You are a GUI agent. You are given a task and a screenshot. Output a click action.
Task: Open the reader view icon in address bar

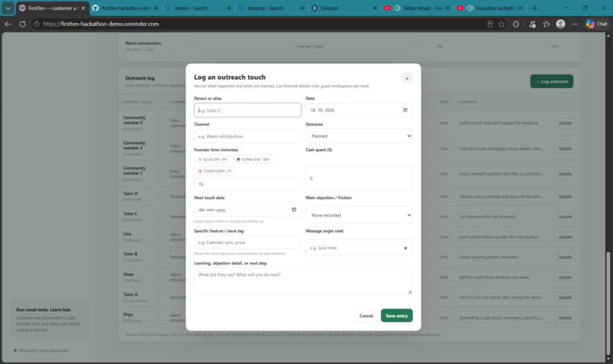[490, 24]
